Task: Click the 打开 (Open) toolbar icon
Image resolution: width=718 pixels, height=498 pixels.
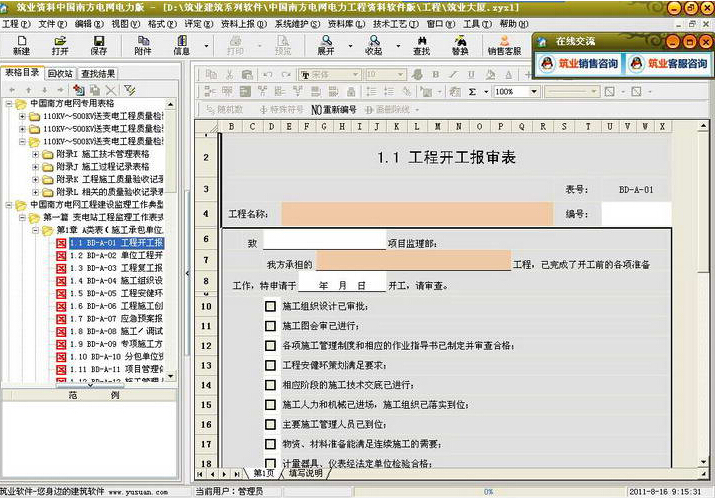Action: [x=60, y=44]
